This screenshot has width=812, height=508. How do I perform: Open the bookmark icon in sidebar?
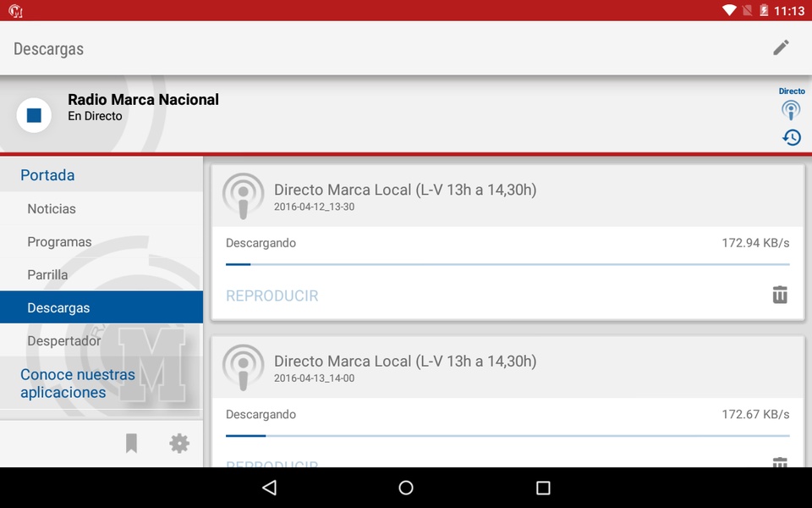click(132, 443)
